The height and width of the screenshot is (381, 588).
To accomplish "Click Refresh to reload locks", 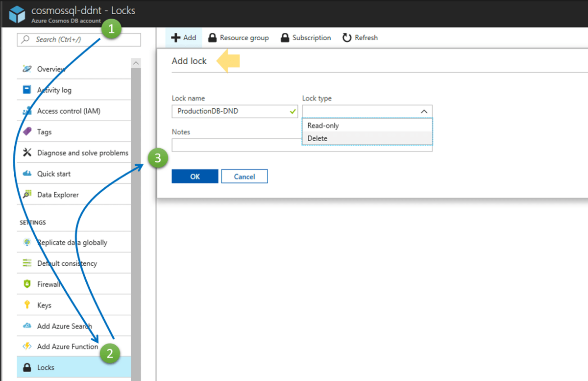I will click(360, 37).
